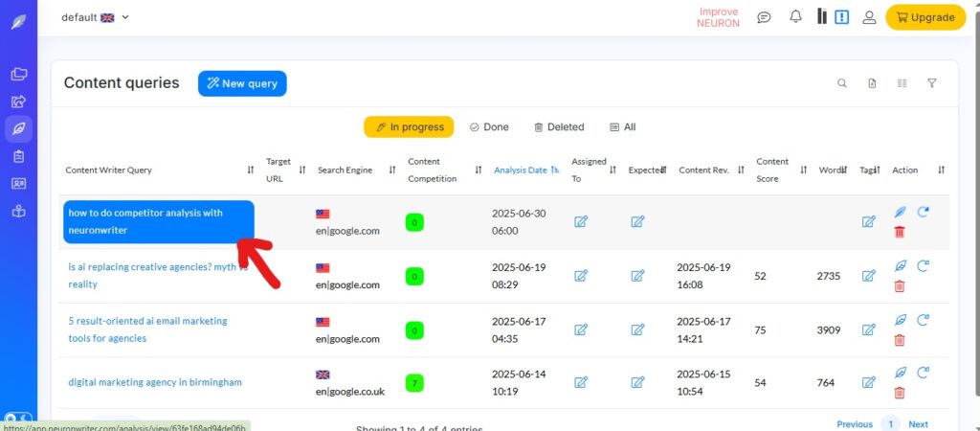980x431 pixels.
Task: Edit Assigned To for creative agencies row
Action: point(581,276)
